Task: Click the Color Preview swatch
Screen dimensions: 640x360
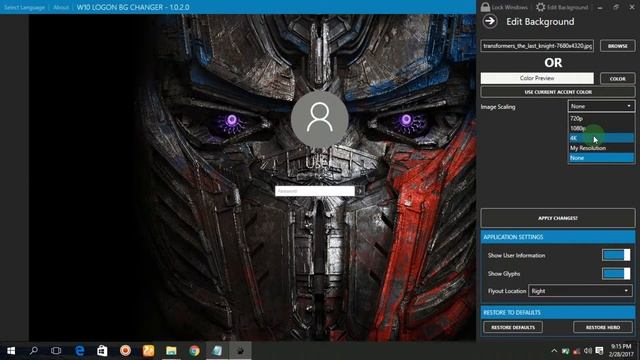Action: [537, 78]
